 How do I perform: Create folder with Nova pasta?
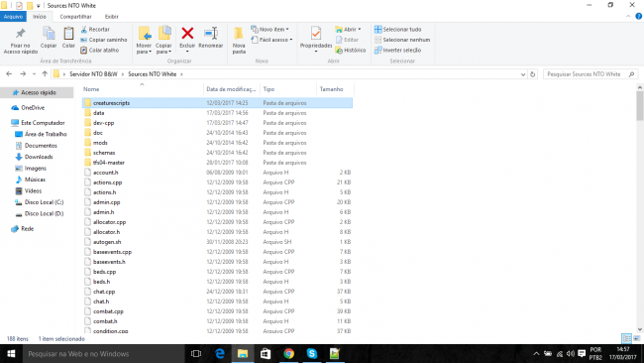pyautogui.click(x=239, y=41)
